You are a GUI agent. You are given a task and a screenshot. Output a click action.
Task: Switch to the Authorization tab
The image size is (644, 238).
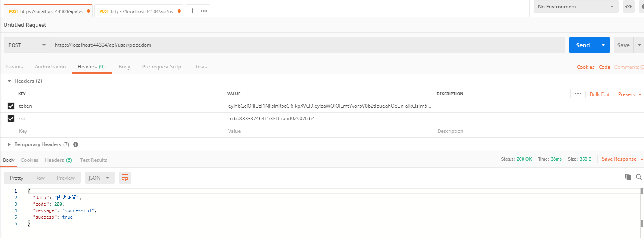click(50, 67)
